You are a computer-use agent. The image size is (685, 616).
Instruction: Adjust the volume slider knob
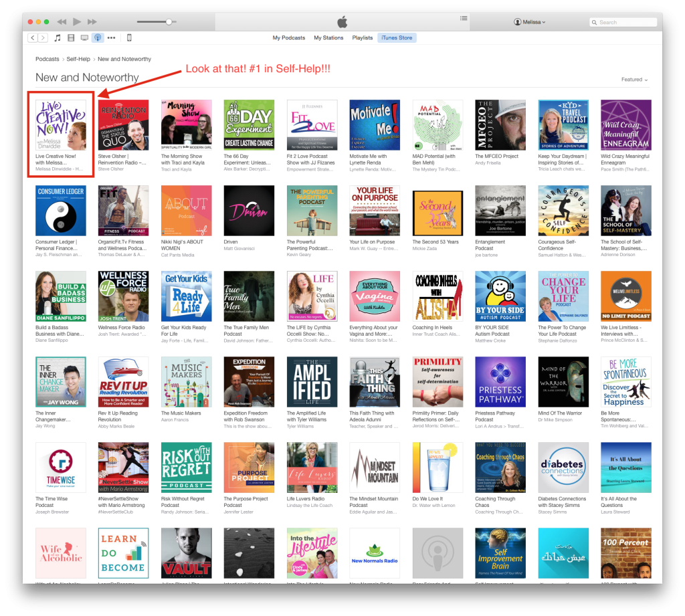click(169, 22)
